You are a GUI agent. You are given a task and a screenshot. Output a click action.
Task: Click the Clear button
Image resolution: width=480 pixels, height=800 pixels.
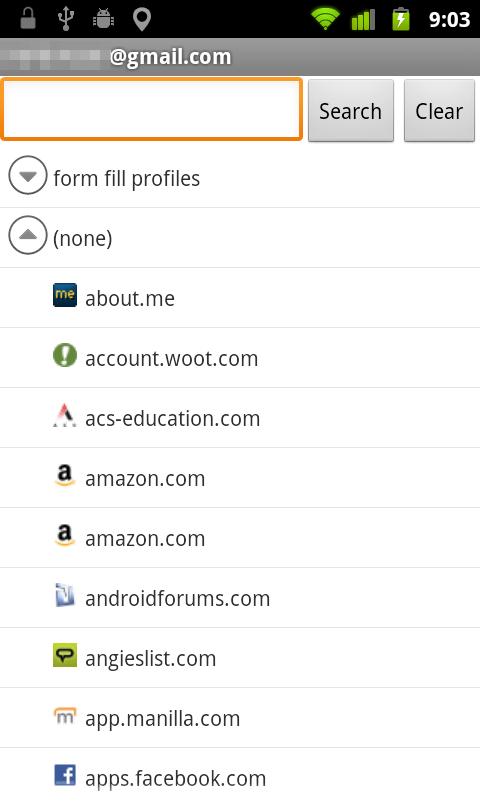439,110
